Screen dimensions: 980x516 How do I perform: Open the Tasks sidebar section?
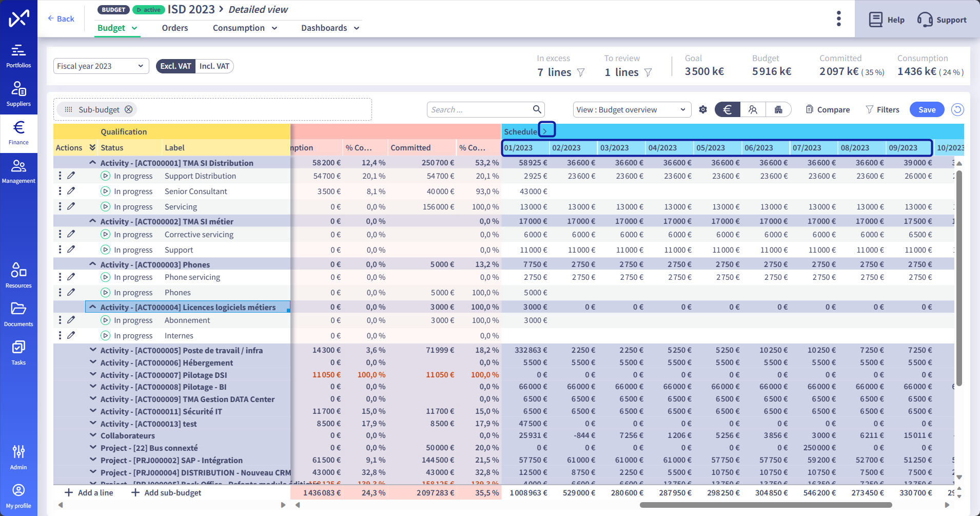pos(18,353)
